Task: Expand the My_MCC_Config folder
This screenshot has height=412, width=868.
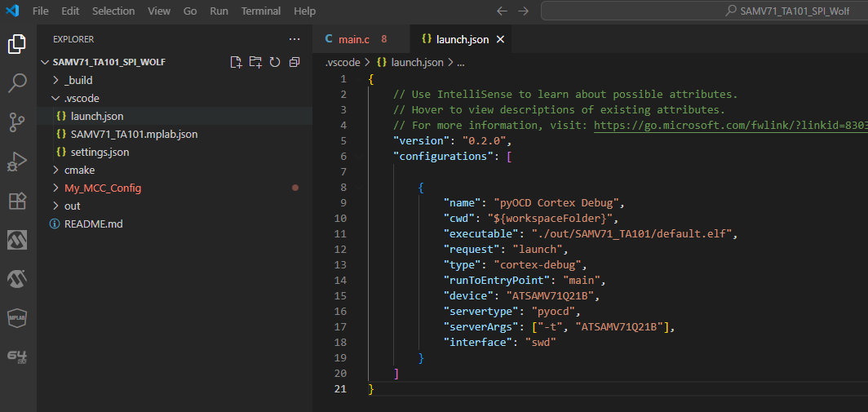Action: [x=102, y=188]
